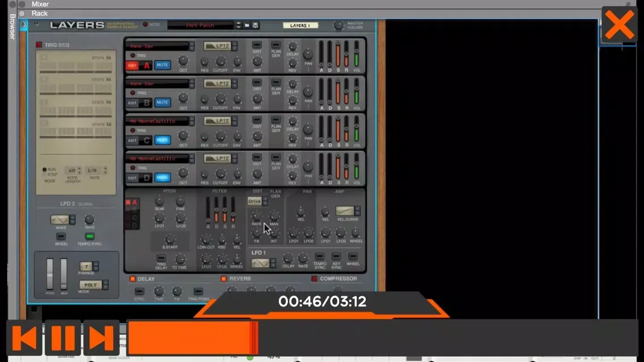Screen dimensions: 644x362
Task: Click the TD TIME knob
Action: click(x=180, y=259)
